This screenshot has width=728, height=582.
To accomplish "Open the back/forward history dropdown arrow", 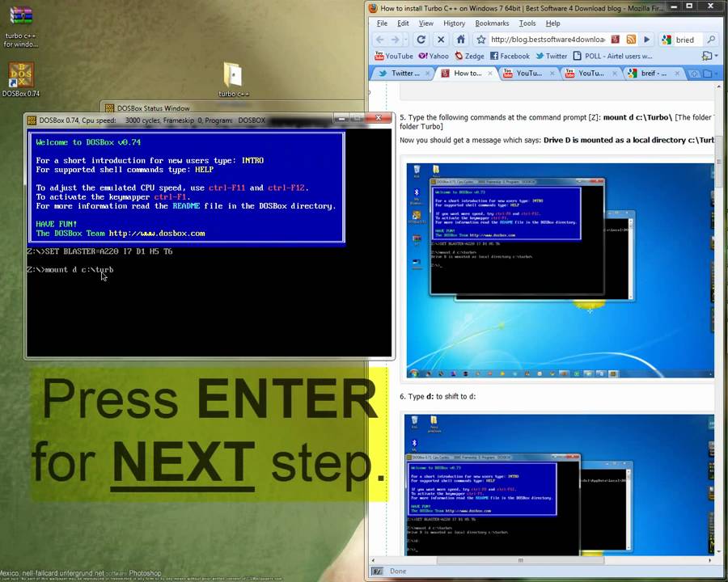I will click(x=405, y=40).
